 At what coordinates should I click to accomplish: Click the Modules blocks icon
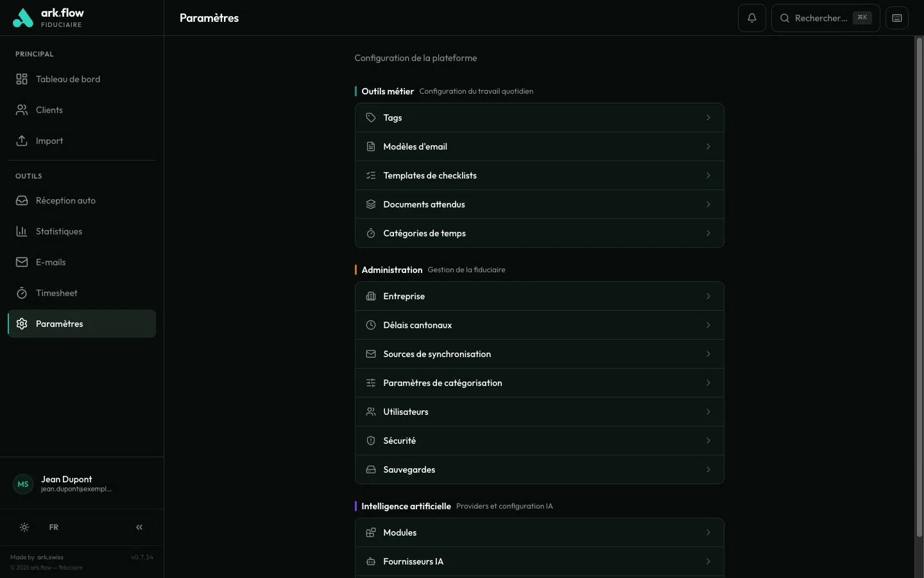371,532
